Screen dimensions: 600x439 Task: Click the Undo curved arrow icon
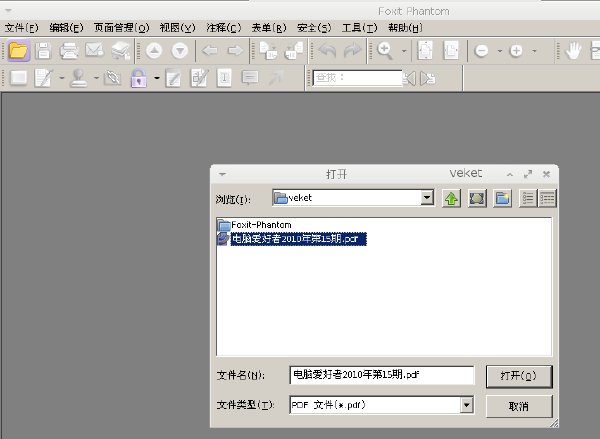327,51
